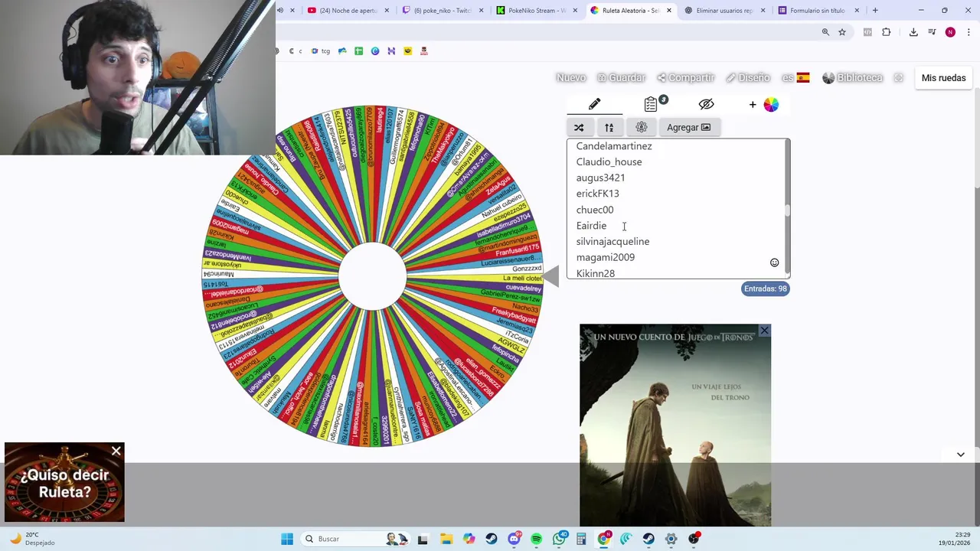Shuffle the wheel entries
The height and width of the screenshot is (551, 980).
pyautogui.click(x=579, y=127)
